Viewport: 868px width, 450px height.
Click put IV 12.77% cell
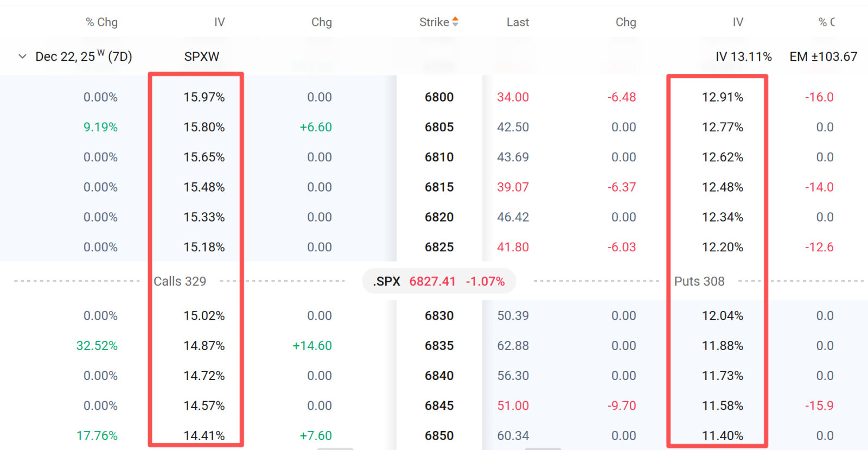click(723, 127)
